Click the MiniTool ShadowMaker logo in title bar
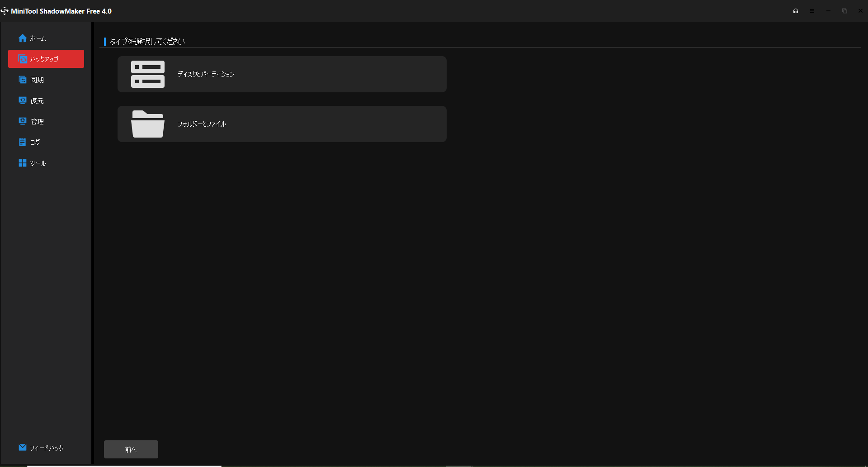The height and width of the screenshot is (467, 868). [5, 11]
